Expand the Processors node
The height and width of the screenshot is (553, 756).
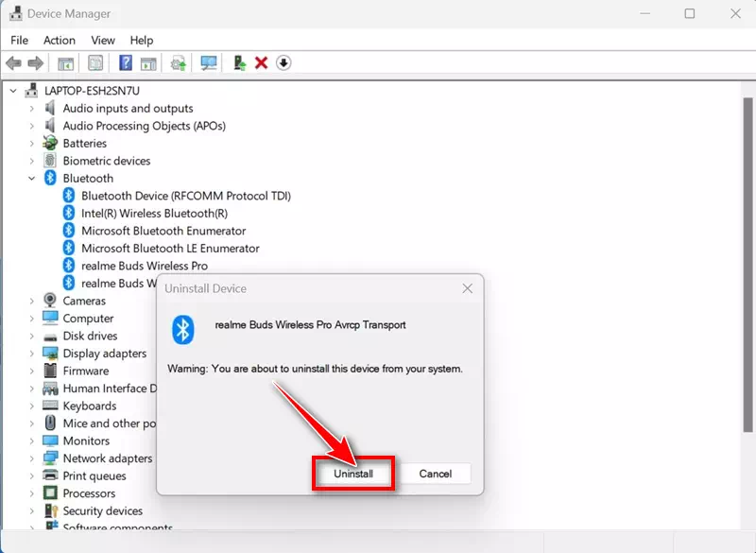point(32,493)
